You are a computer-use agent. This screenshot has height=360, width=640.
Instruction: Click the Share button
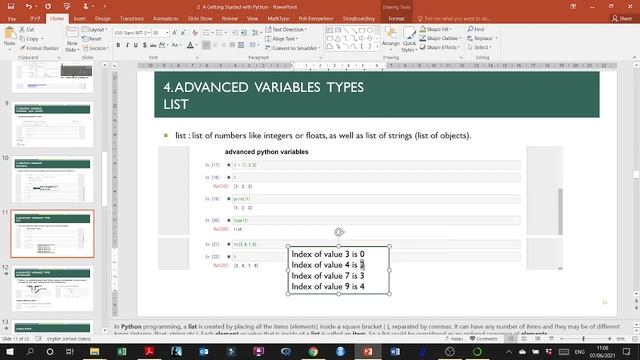click(622, 19)
